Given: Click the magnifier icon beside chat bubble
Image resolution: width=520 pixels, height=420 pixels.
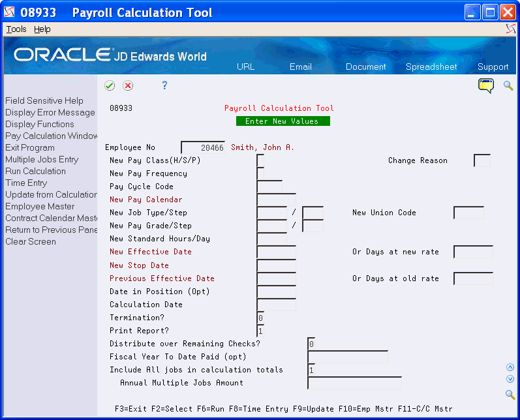Looking at the screenshot, I should click(x=508, y=85).
